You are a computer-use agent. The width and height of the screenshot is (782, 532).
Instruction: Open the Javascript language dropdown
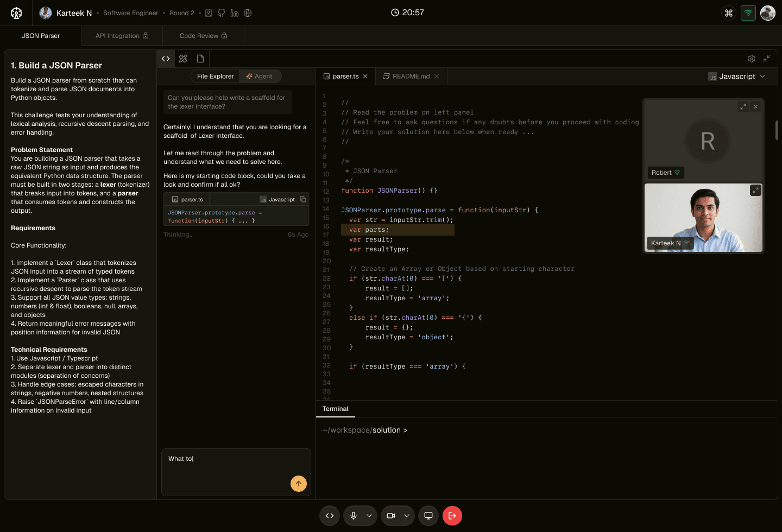point(737,77)
